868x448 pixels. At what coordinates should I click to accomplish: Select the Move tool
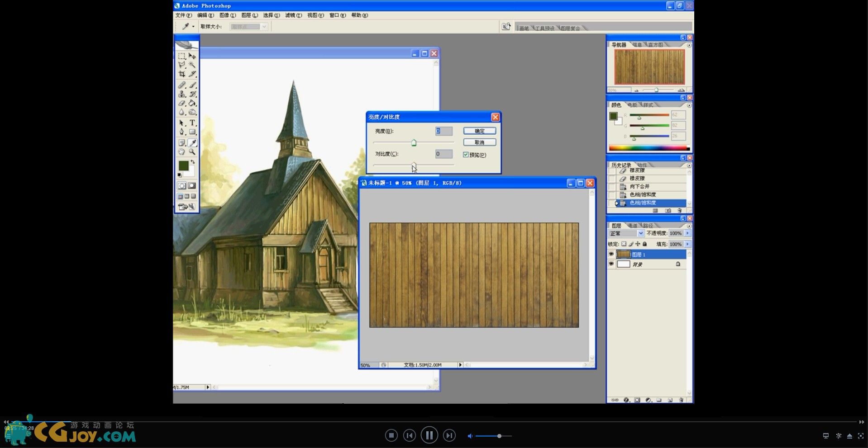192,56
